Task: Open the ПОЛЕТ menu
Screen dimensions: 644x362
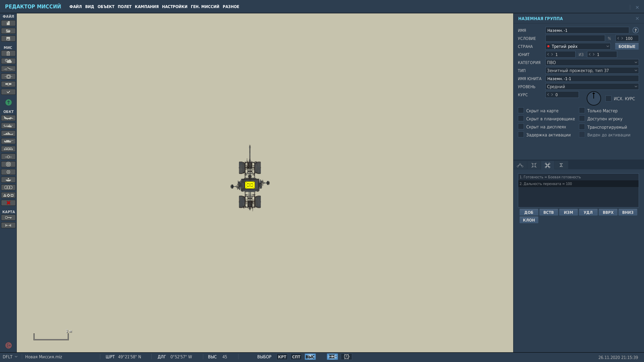Action: 124,7
